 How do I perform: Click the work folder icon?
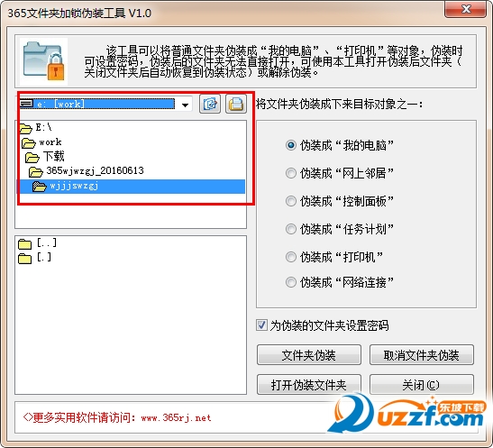pyautogui.click(x=29, y=143)
